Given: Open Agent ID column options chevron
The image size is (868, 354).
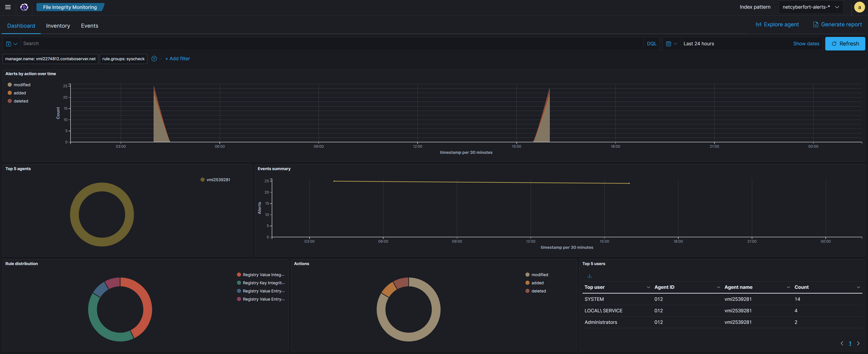Looking at the screenshot, I should coord(718,288).
